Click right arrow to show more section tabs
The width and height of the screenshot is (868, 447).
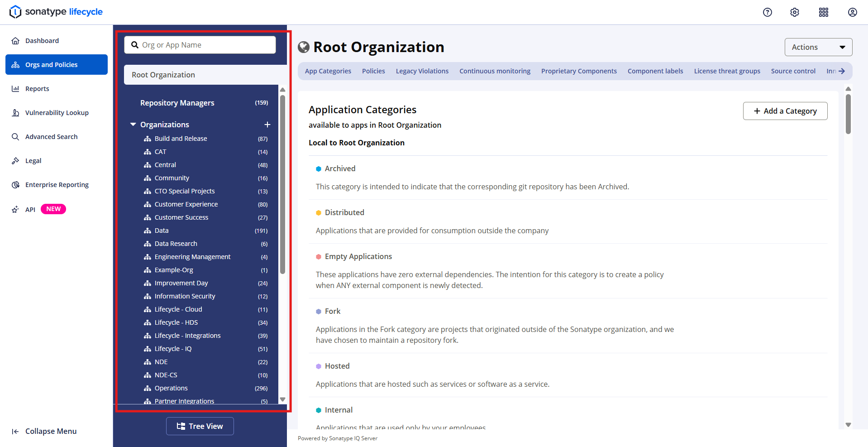[842, 71]
